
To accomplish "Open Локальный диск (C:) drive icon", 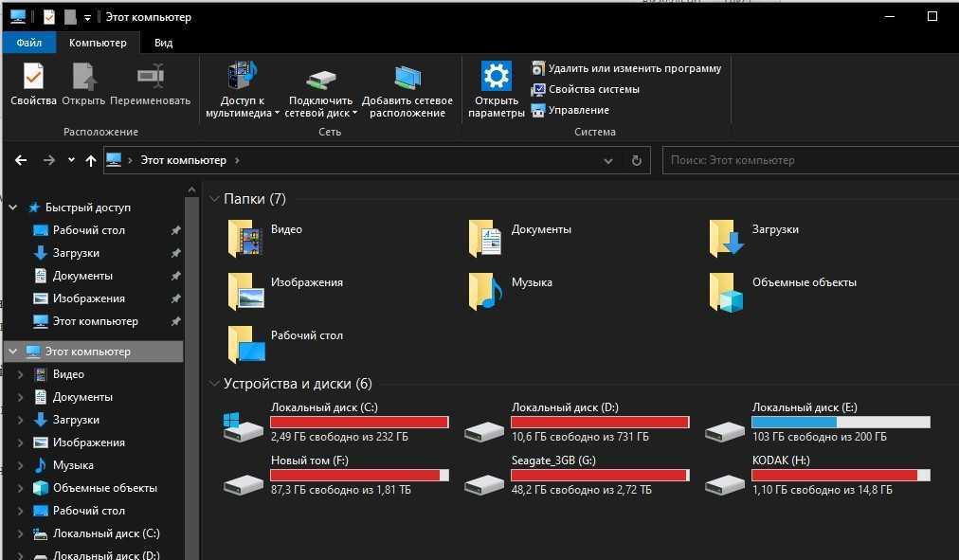I will (x=244, y=426).
